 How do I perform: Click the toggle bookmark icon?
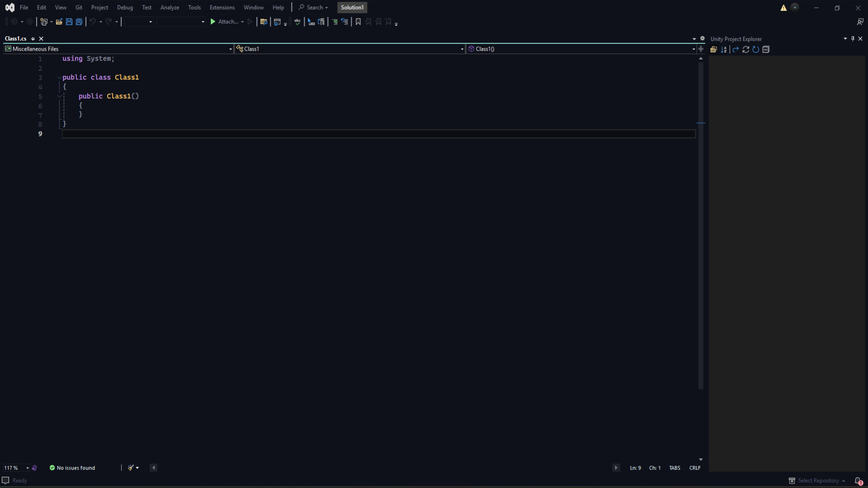pyautogui.click(x=358, y=22)
